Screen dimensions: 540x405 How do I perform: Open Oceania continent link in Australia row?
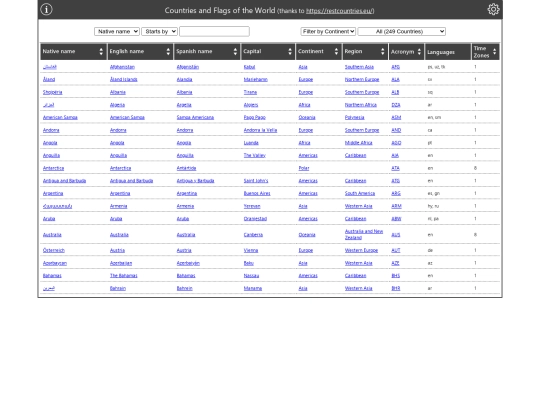307,235
